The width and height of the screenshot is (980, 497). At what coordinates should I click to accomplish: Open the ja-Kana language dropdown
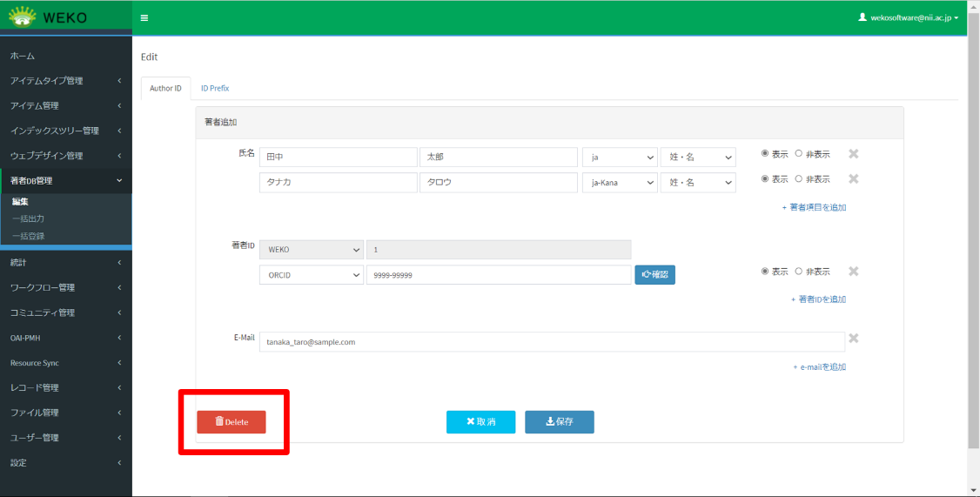pos(619,183)
